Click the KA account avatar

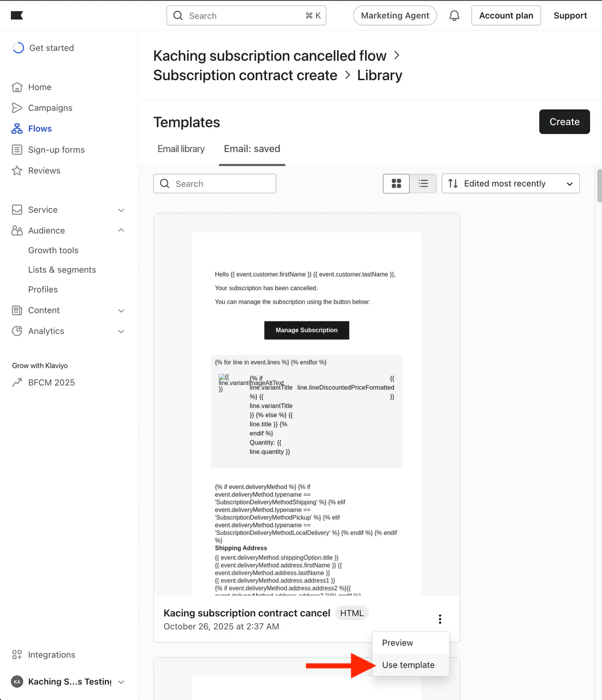[17, 681]
